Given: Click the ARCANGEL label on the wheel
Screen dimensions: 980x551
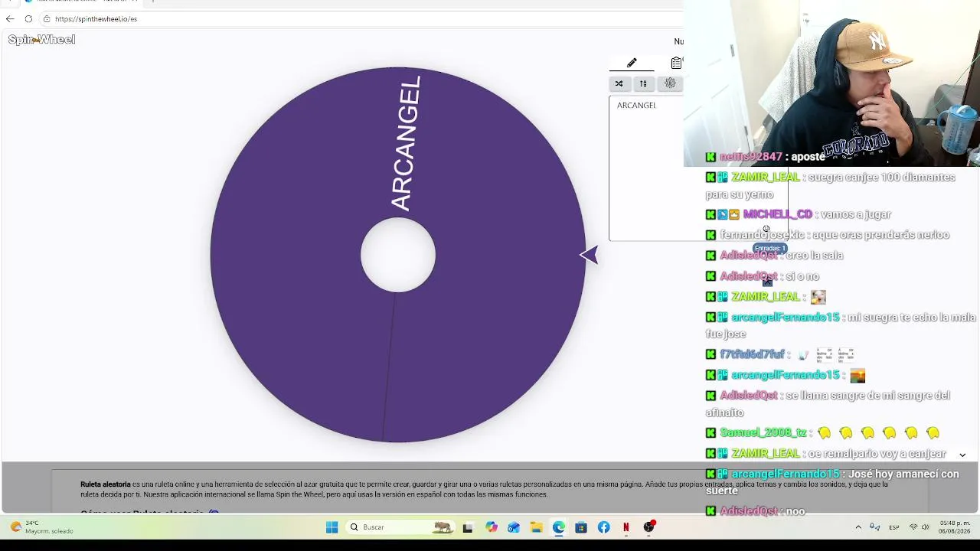Looking at the screenshot, I should point(405,143).
